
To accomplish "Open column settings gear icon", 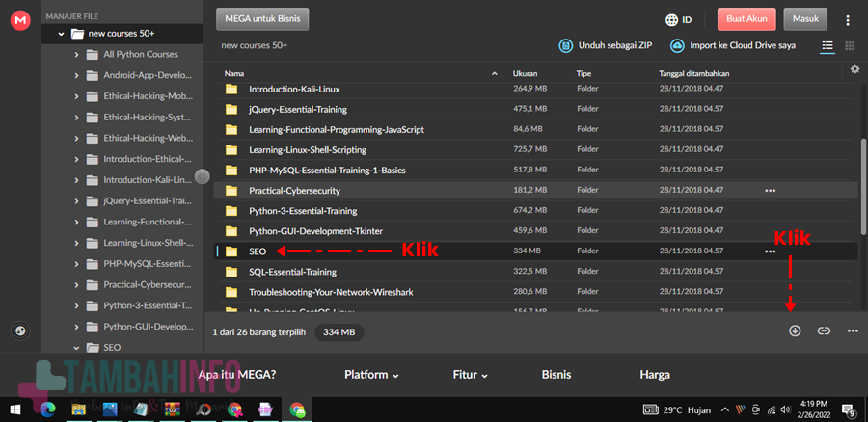I will tap(854, 69).
